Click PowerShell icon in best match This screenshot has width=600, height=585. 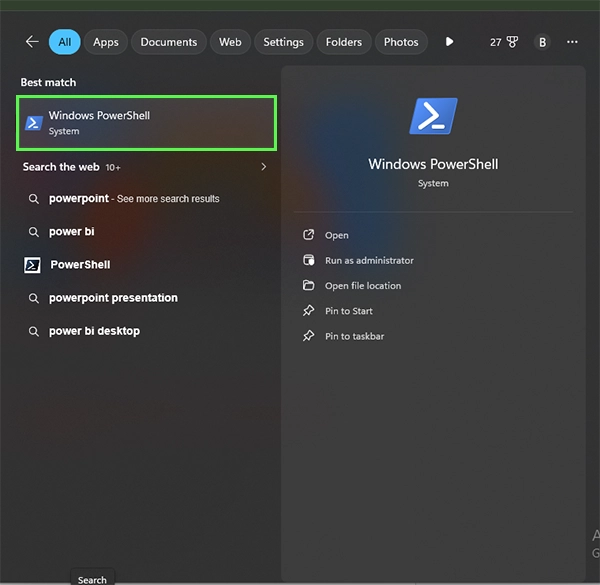(x=34, y=123)
